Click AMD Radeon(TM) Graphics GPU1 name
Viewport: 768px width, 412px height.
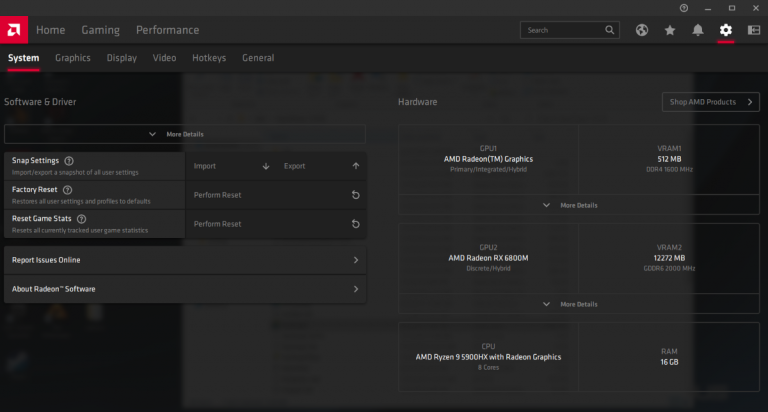click(x=488, y=159)
